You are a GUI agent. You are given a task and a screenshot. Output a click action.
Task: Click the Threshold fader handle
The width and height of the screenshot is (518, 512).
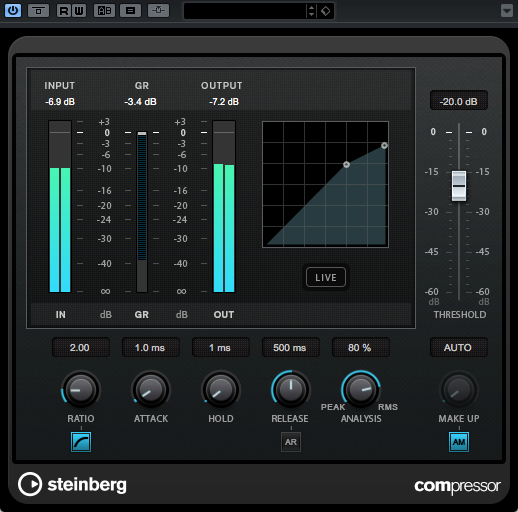coord(459,186)
